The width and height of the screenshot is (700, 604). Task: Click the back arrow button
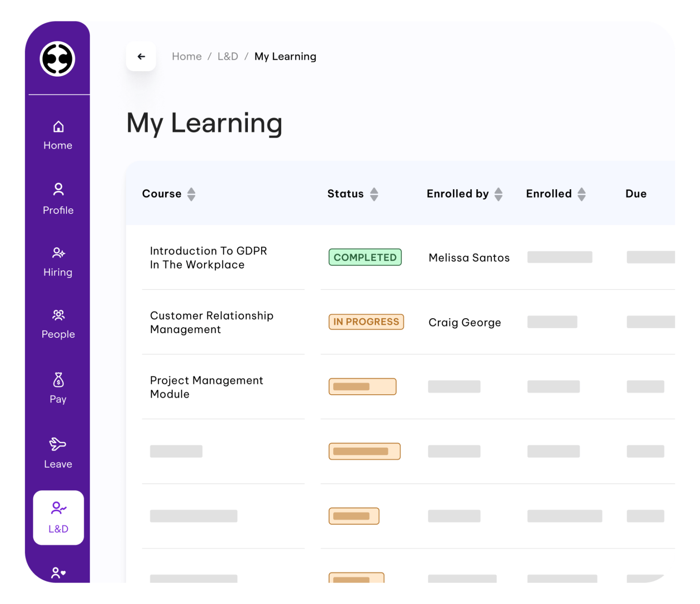pyautogui.click(x=141, y=56)
